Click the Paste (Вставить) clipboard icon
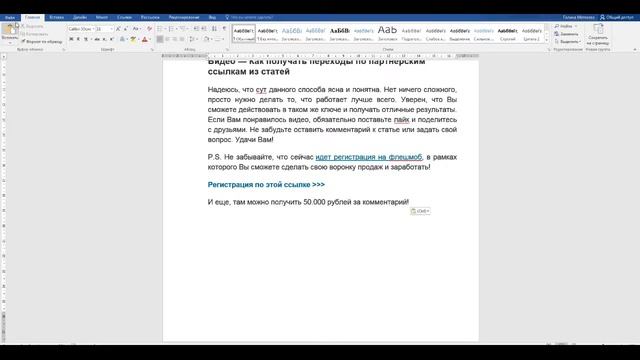 click(9, 29)
